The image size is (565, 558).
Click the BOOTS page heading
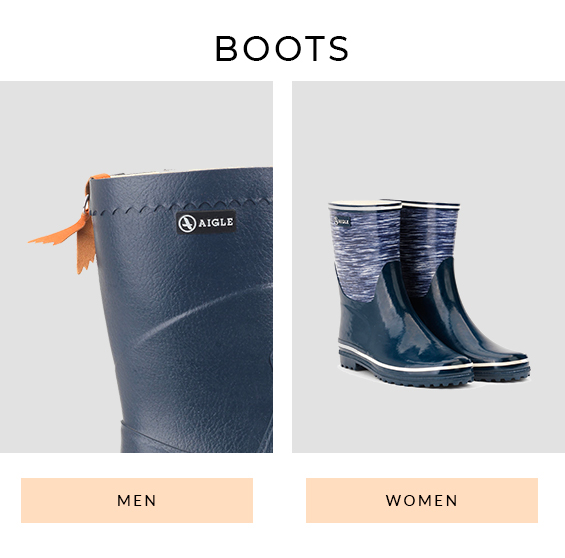coord(282,48)
